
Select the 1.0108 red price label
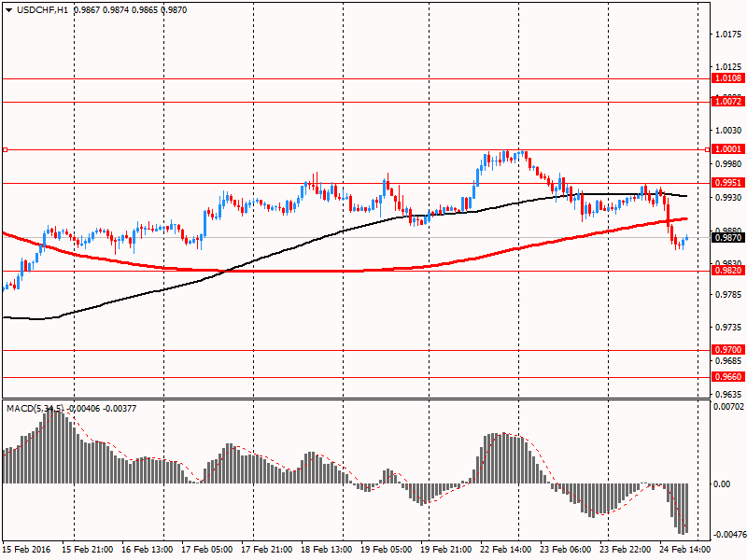click(728, 78)
